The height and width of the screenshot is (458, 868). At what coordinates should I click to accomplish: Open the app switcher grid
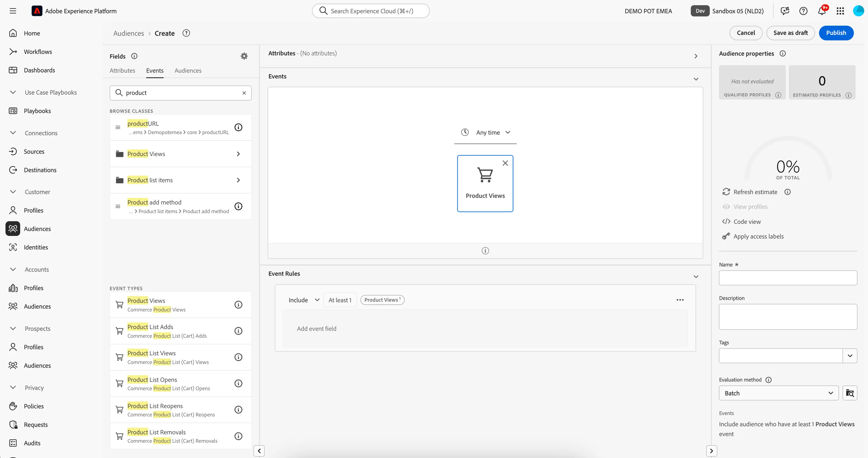840,11
